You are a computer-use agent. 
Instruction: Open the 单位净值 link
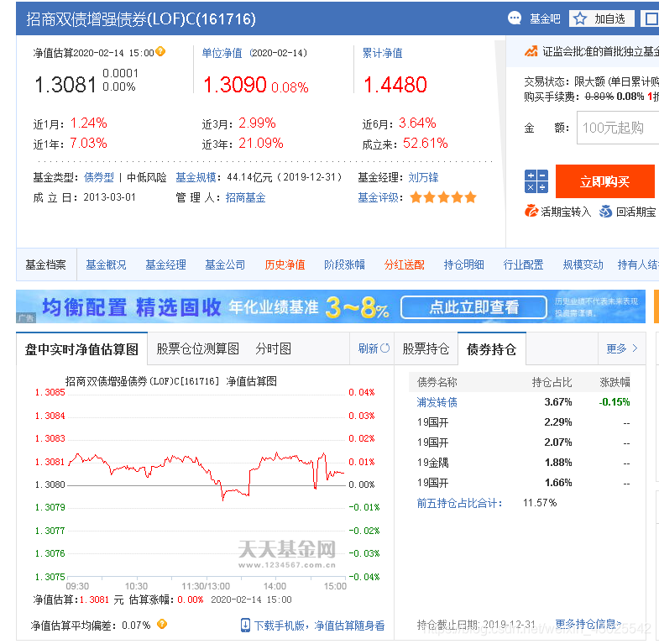point(222,53)
